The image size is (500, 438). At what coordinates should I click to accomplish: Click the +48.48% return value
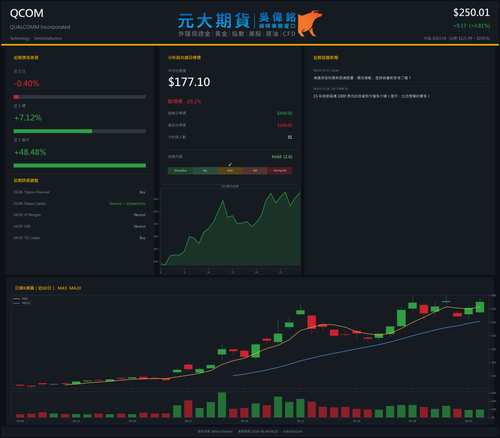click(x=30, y=152)
